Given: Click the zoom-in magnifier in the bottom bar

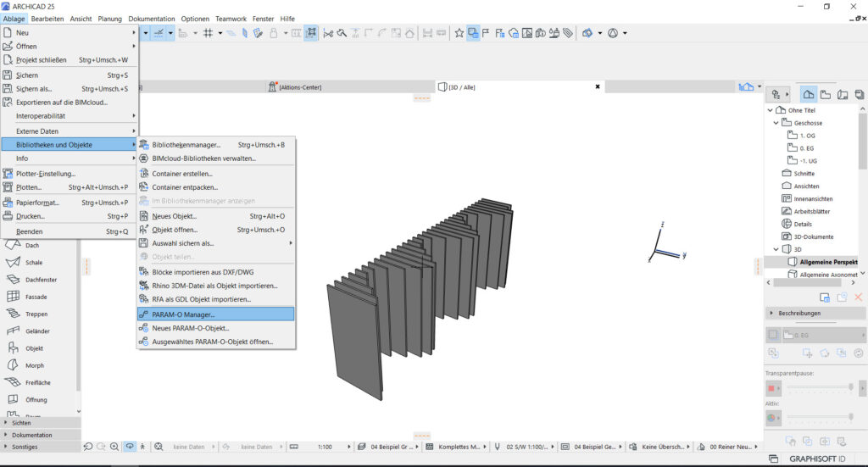Looking at the screenshot, I should 114,447.
